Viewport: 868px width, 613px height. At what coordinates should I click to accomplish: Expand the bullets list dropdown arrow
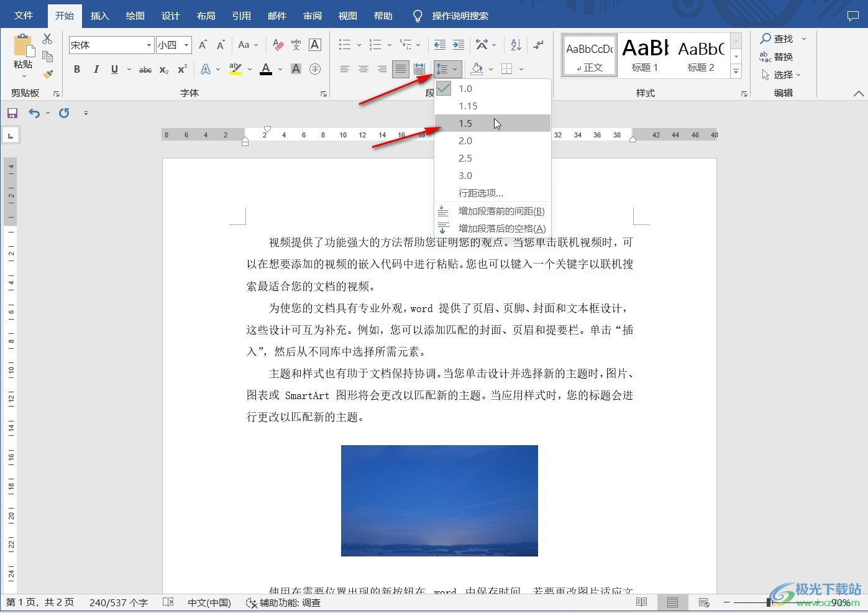[x=359, y=45]
